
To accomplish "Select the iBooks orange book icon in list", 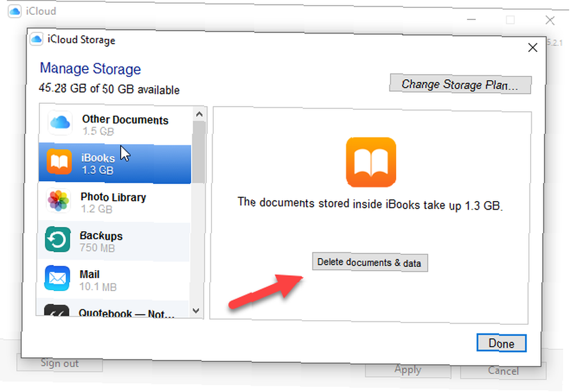I will point(59,162).
